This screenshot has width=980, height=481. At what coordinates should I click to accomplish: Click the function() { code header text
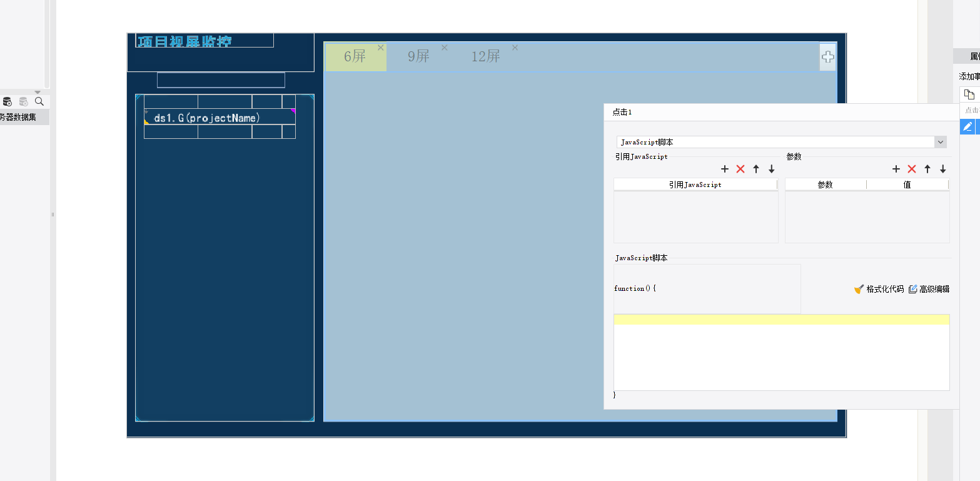[635, 288]
